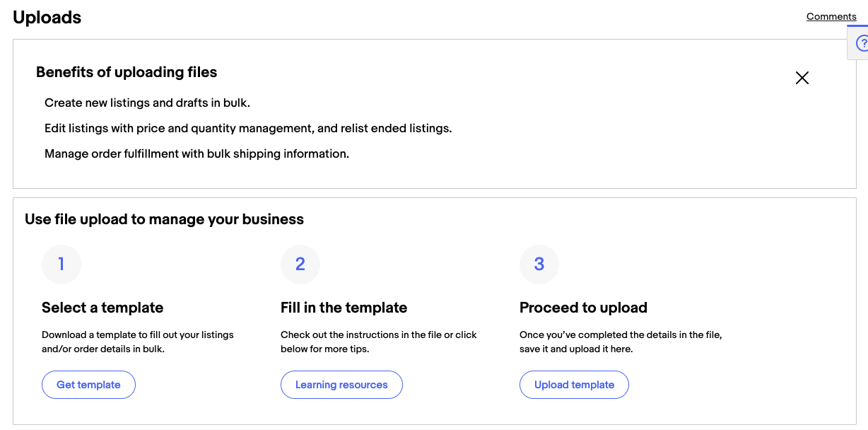This screenshot has width=868, height=430.
Task: Click the Create new listings and drafts line
Action: click(147, 103)
